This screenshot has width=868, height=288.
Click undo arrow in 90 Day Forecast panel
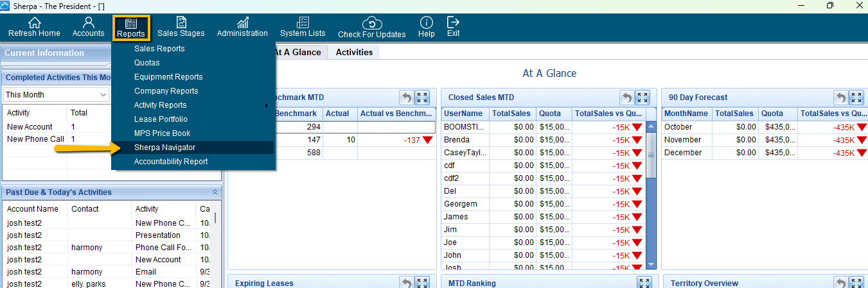(841, 97)
